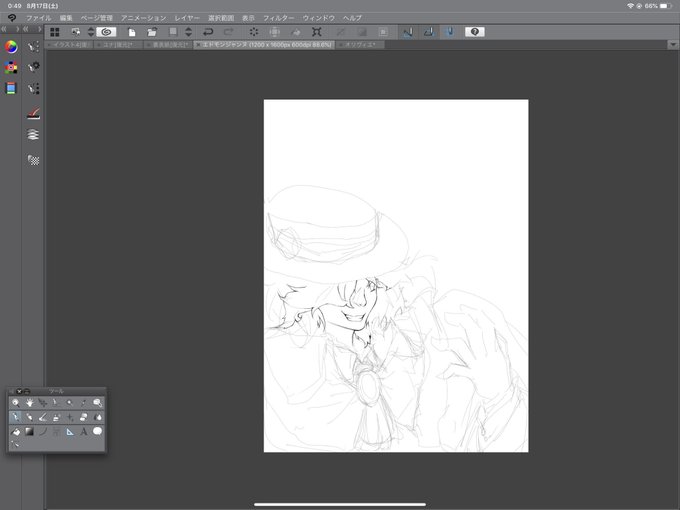The height and width of the screenshot is (510, 680).
Task: Switch to the イラスト4 canvas tab
Action: coord(69,45)
